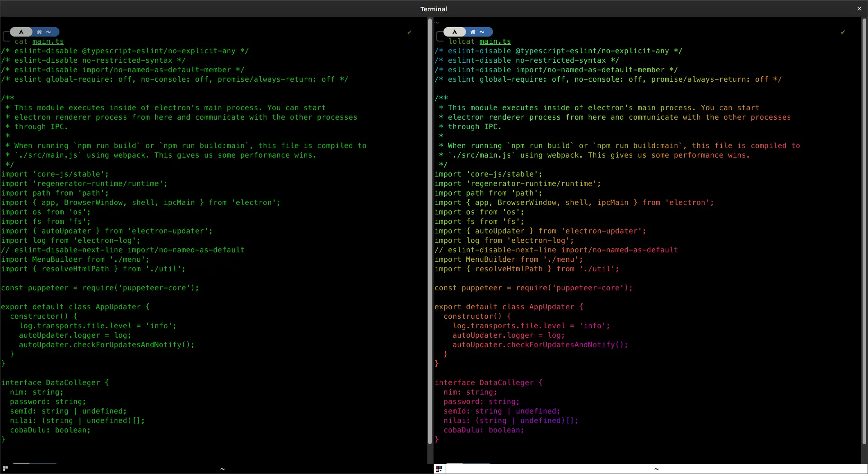
Task: Click 'import { resolveHtmlPath }' line in right pane
Action: coord(527,269)
